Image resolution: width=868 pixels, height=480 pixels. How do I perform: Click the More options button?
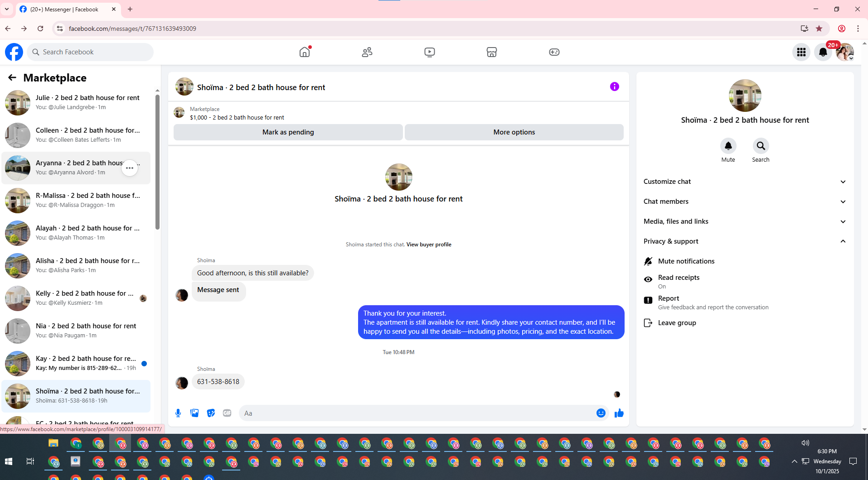514,132
